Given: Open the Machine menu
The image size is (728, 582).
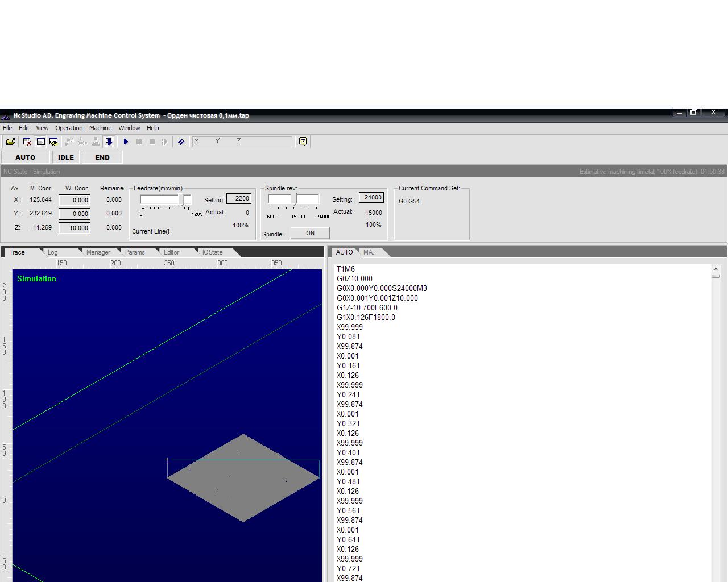Looking at the screenshot, I should click(x=100, y=128).
